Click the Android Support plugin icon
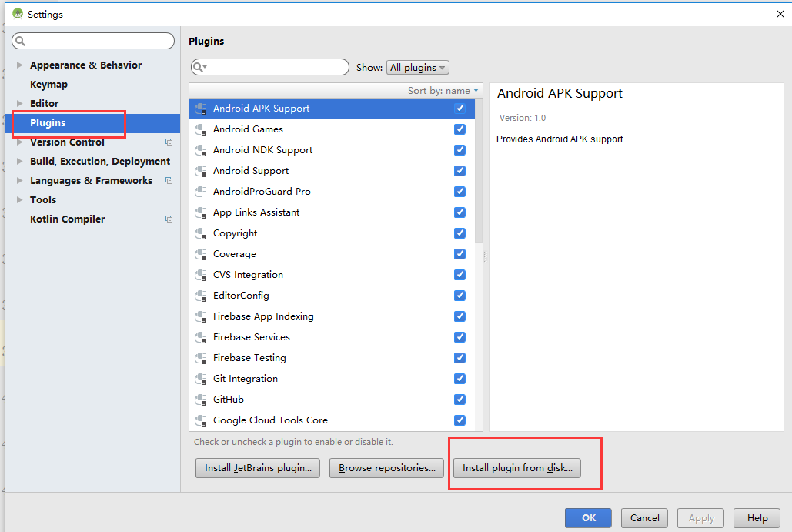The height and width of the screenshot is (532, 792). [x=201, y=171]
